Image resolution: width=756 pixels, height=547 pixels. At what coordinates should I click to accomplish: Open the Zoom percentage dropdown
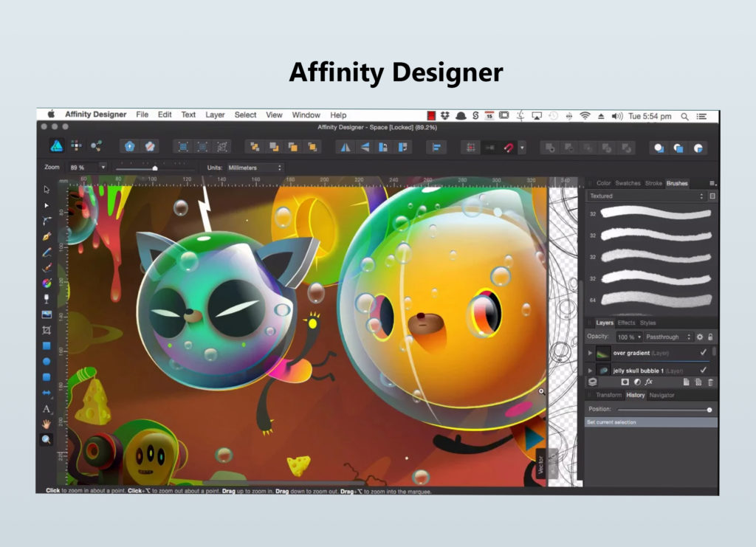(x=103, y=168)
